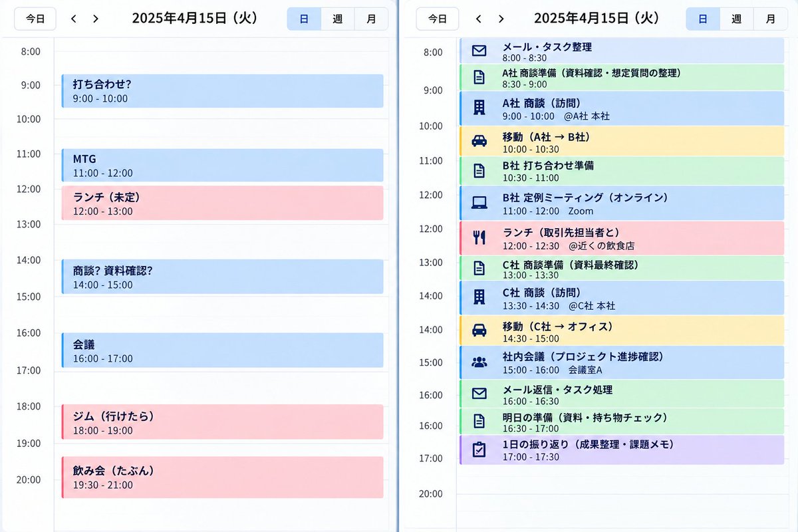Switch to 週 view in right calendar
Screen dimensions: 798x532
736,19
